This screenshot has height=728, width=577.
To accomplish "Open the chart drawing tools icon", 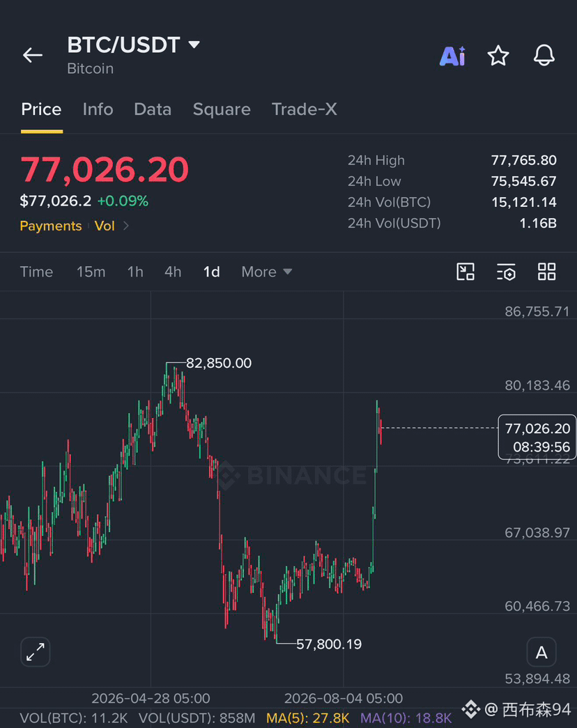I will [466, 272].
